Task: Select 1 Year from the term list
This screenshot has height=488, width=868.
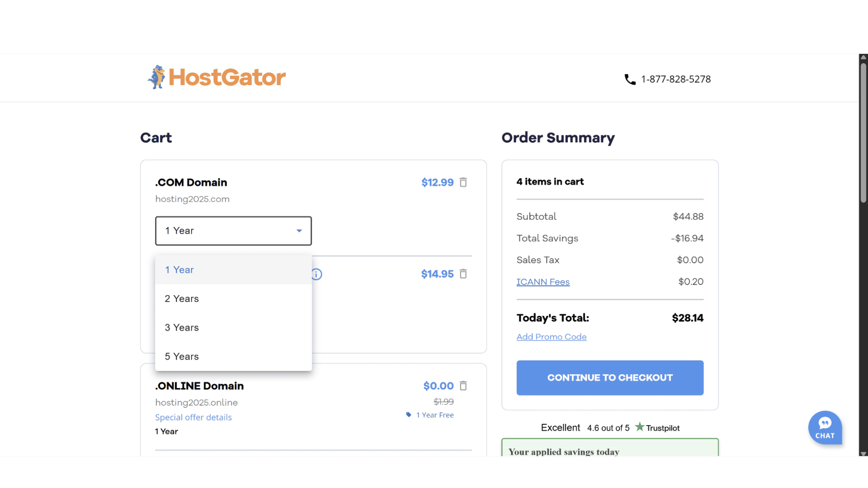Action: tap(234, 270)
